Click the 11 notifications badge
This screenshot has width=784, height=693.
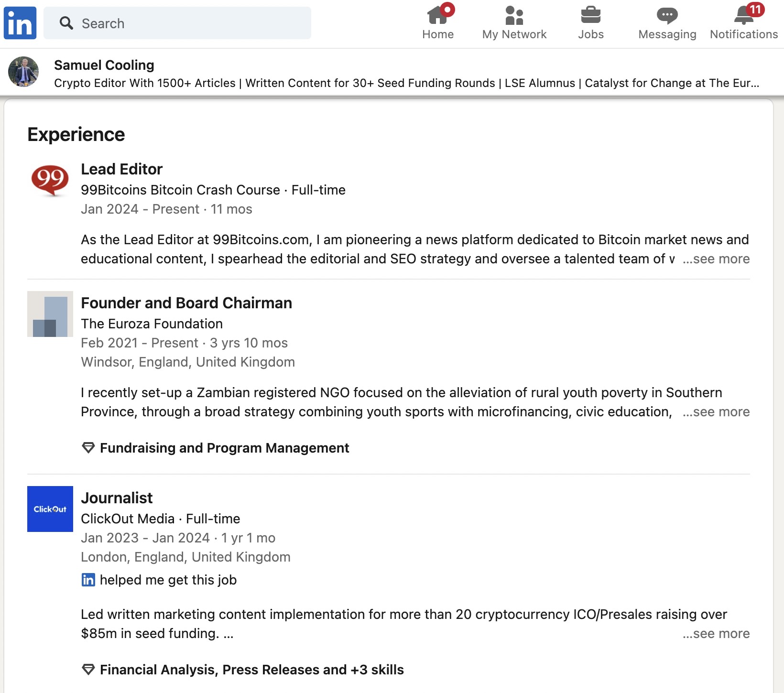(755, 9)
